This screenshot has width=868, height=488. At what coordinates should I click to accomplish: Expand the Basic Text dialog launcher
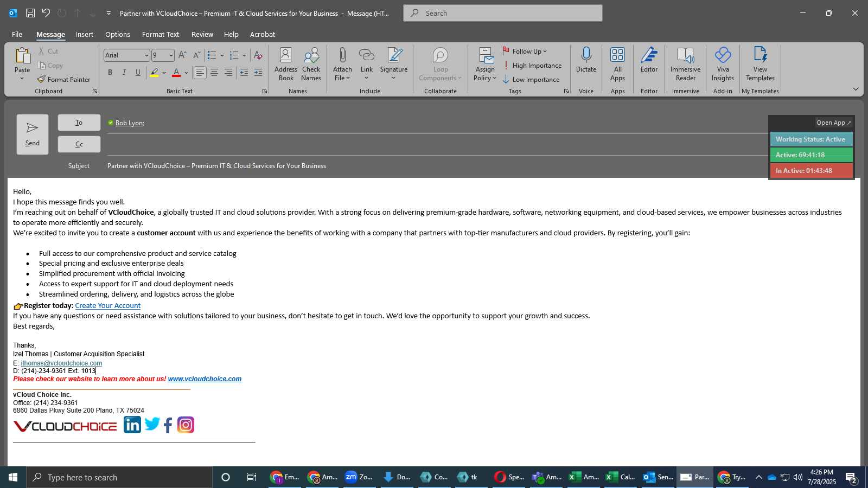(265, 91)
